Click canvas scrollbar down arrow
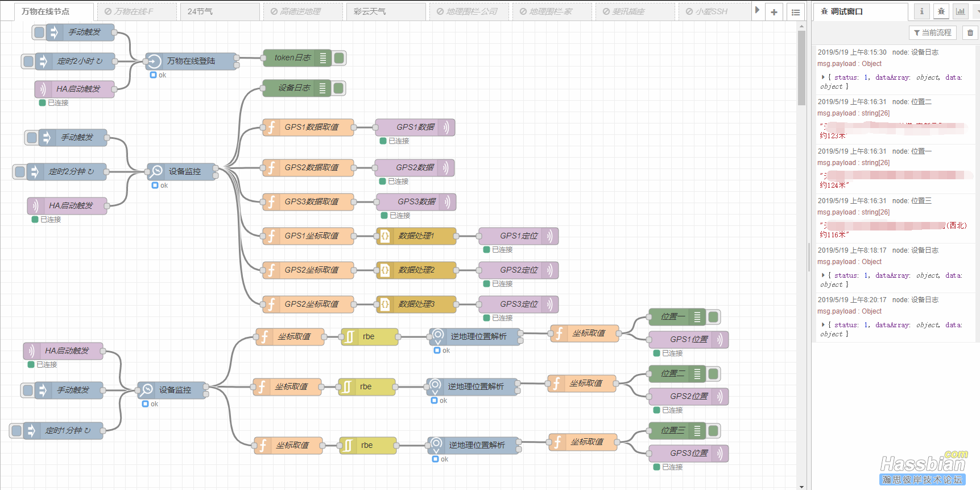This screenshot has width=980, height=490. (x=801, y=487)
